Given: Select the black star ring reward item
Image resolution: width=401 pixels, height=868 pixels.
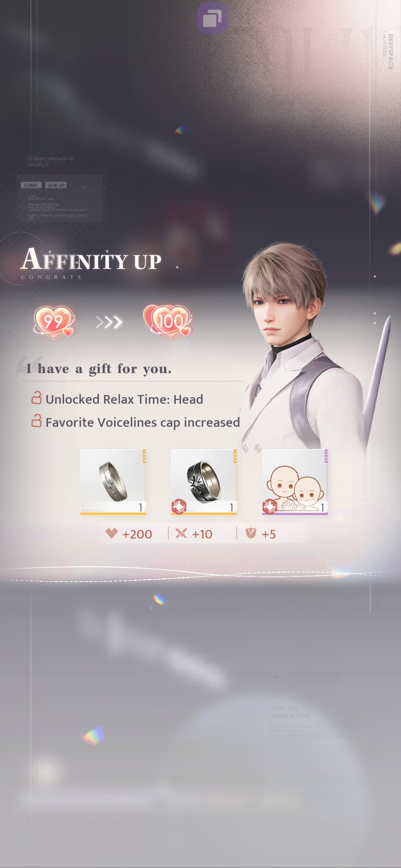Looking at the screenshot, I should tap(204, 482).
